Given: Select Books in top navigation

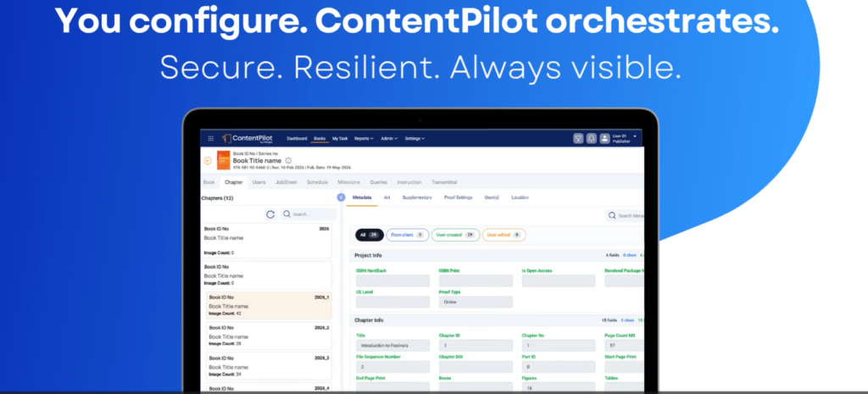Looking at the screenshot, I should click(x=320, y=138).
